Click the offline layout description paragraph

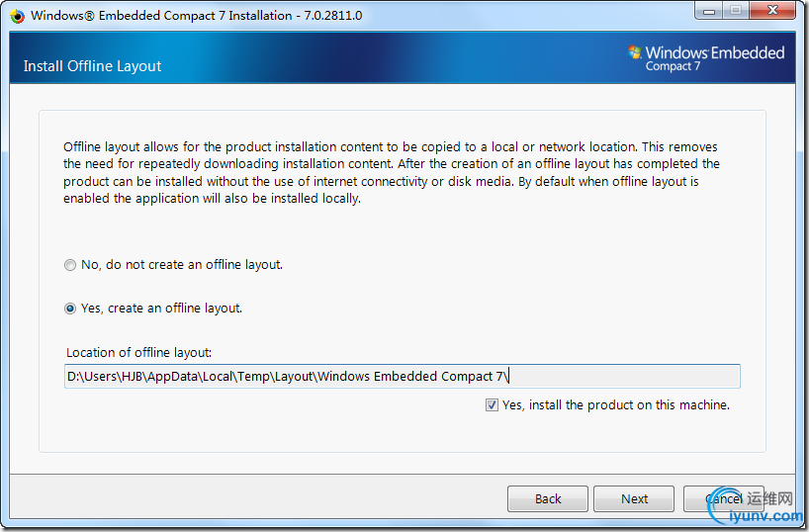392,171
